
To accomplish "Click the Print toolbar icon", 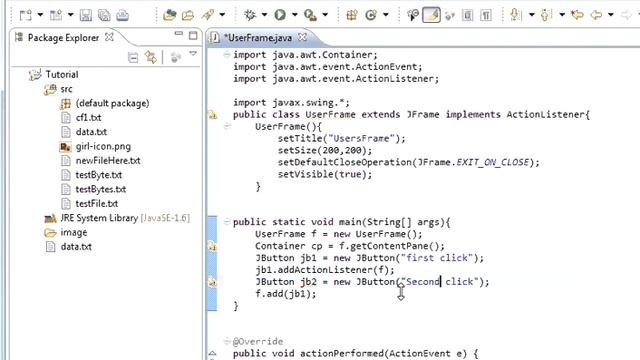I will click(x=122, y=15).
